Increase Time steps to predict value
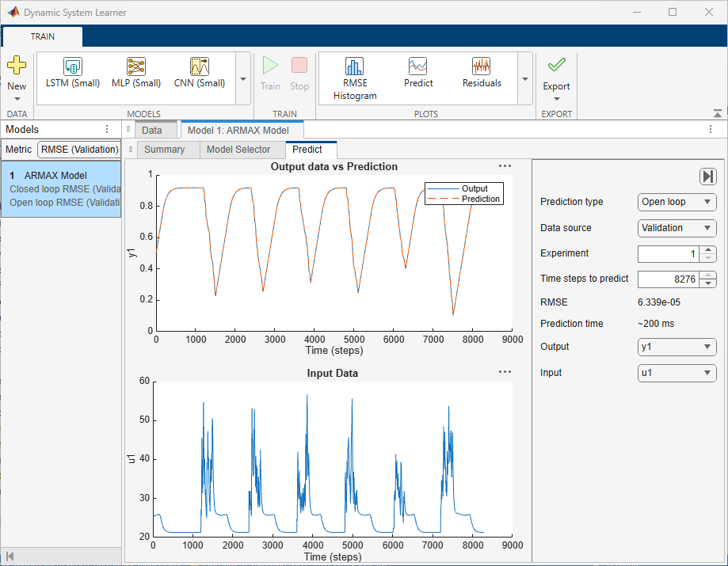 pos(708,275)
